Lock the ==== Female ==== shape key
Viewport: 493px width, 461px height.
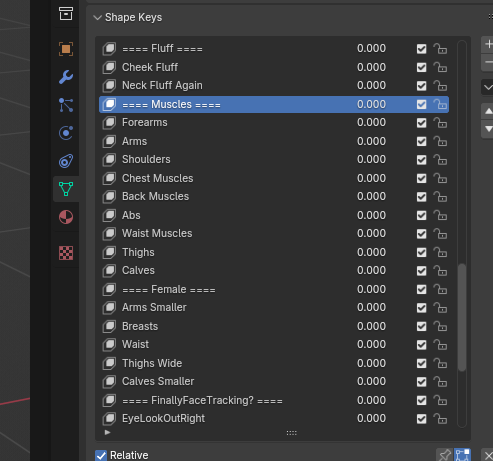[x=440, y=289]
